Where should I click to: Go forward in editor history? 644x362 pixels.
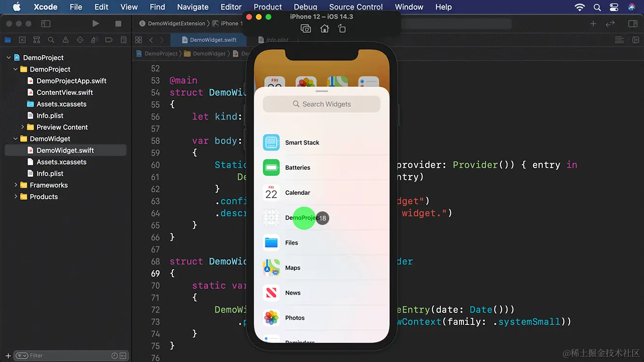[x=162, y=40]
